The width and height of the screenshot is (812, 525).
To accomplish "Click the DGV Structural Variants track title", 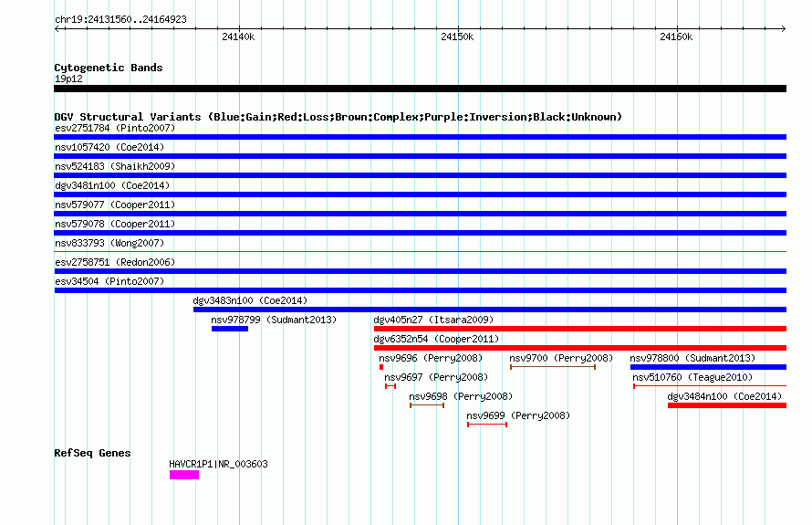I will click(x=338, y=117).
